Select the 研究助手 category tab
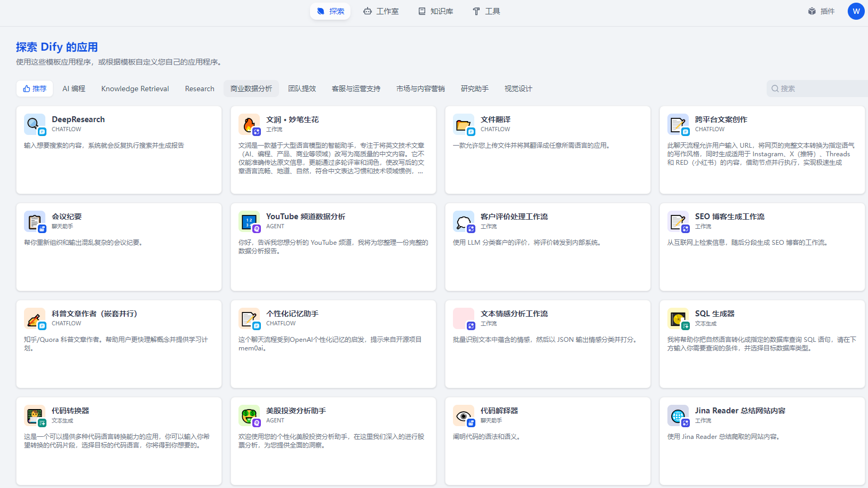868x488 pixels. tap(475, 89)
